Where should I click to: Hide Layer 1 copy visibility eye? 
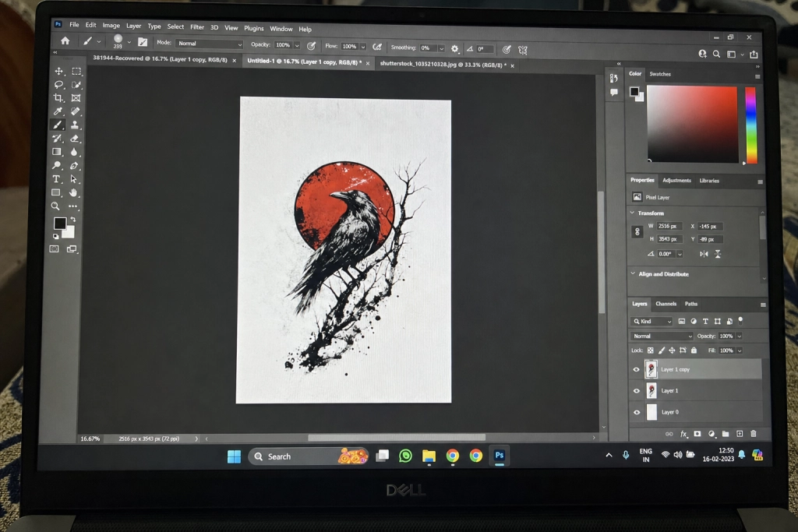636,370
